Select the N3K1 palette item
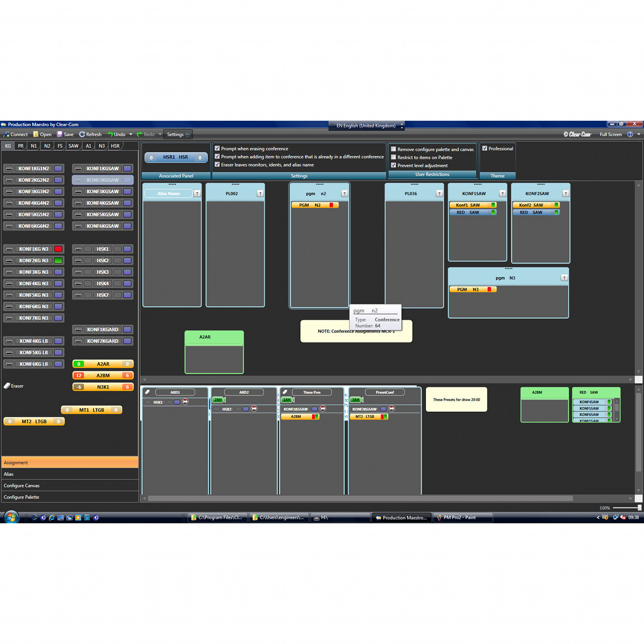The height and width of the screenshot is (644, 644). (103, 387)
